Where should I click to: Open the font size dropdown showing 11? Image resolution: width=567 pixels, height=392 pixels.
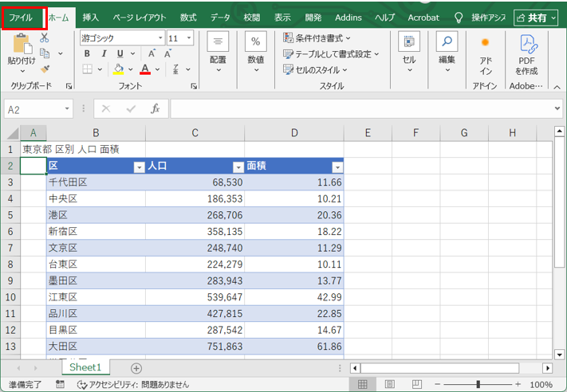[x=189, y=38]
